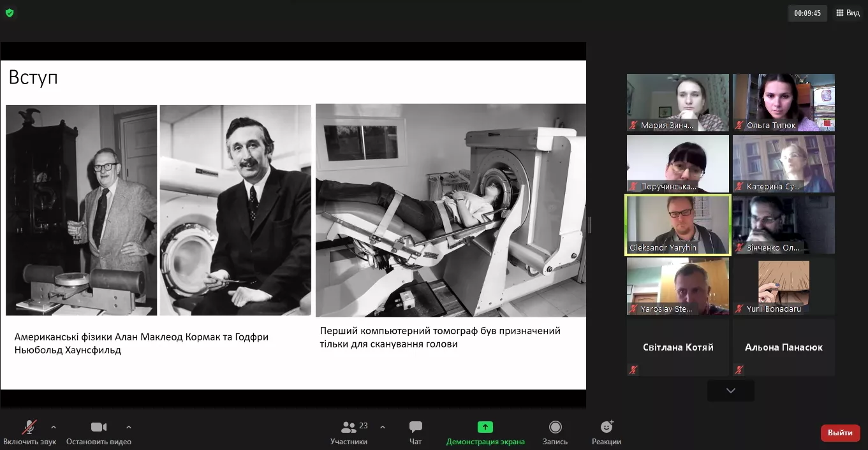Click the green share screen icon

pyautogui.click(x=485, y=427)
